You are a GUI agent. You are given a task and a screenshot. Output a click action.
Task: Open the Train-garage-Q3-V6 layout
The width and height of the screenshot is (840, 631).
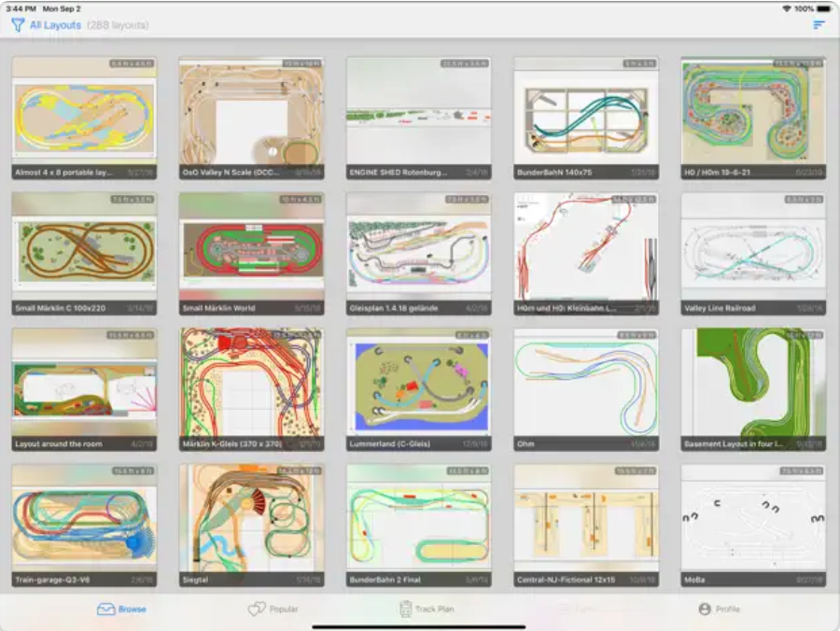(84, 526)
